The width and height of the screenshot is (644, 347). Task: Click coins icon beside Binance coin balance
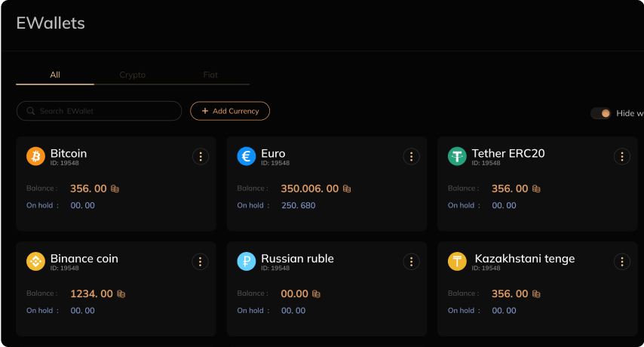tap(121, 294)
